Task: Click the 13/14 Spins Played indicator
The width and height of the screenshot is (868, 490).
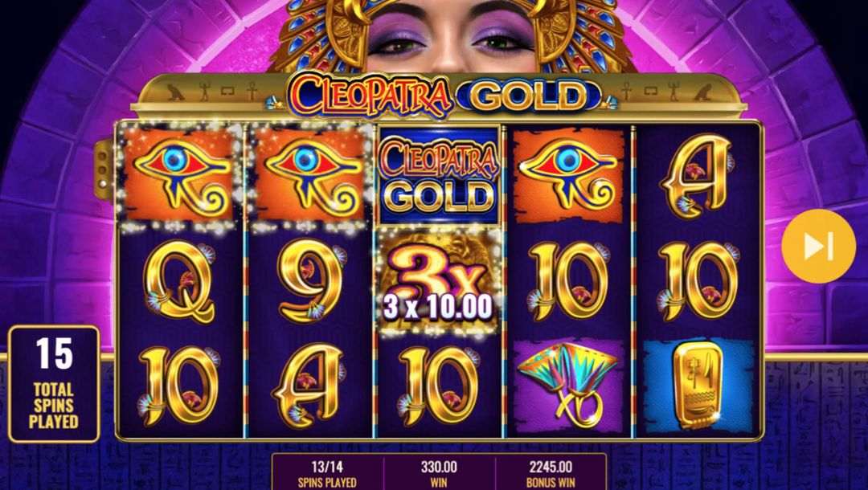Action: click(x=327, y=472)
